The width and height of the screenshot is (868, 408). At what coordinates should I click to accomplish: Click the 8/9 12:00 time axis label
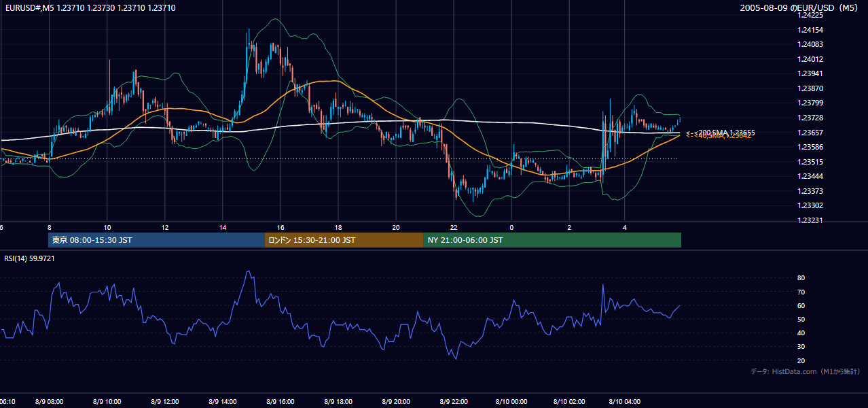pos(164,402)
